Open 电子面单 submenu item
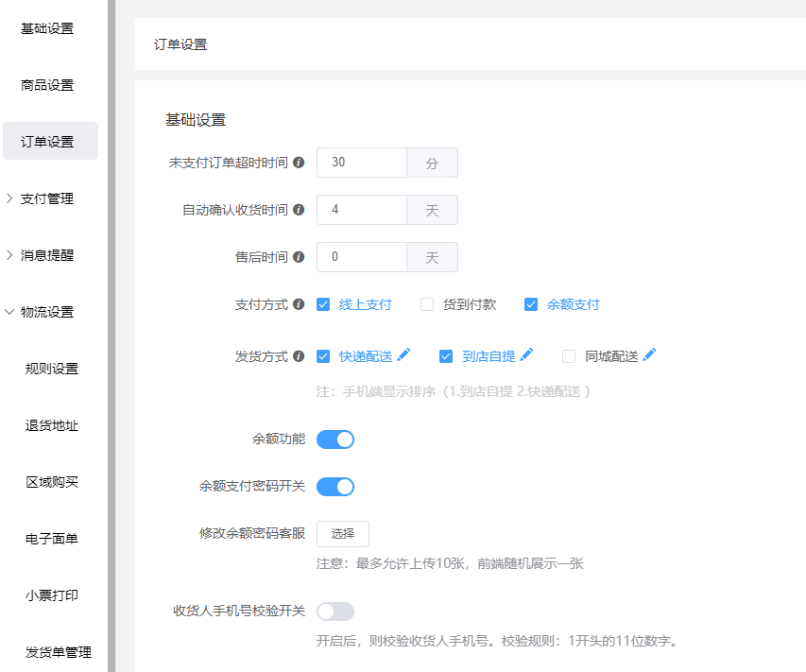806x672 pixels. click(x=52, y=539)
